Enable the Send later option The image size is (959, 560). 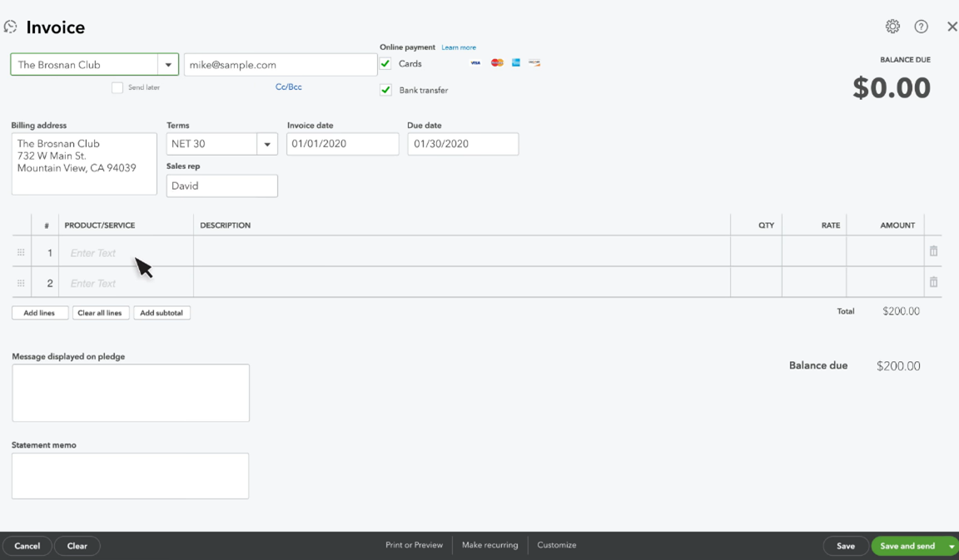117,87
